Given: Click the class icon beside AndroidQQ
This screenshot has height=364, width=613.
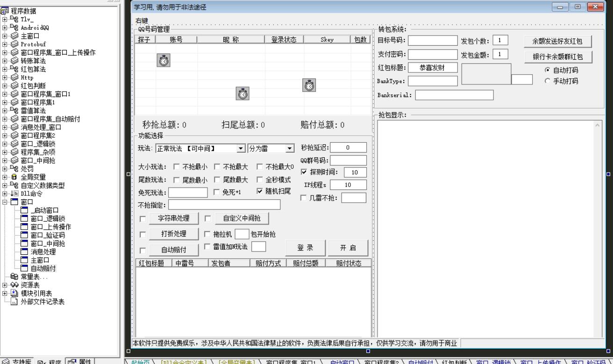Looking at the screenshot, I should pos(14,28).
